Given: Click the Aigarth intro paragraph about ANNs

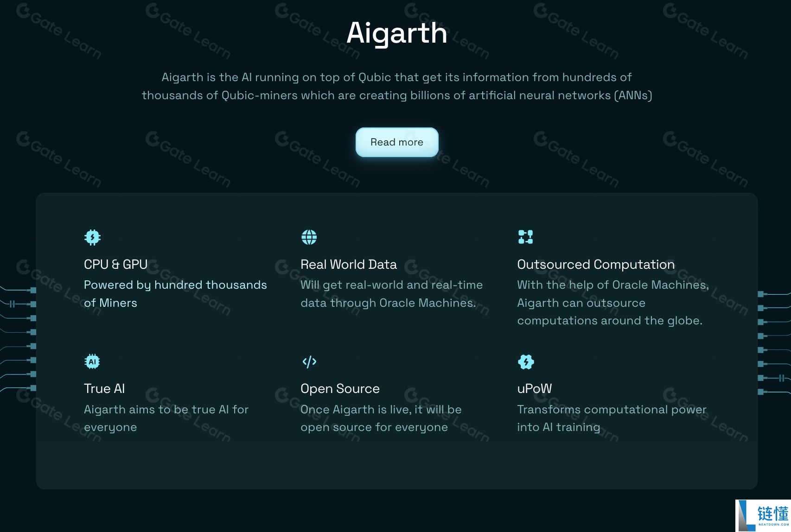Looking at the screenshot, I should [x=397, y=86].
